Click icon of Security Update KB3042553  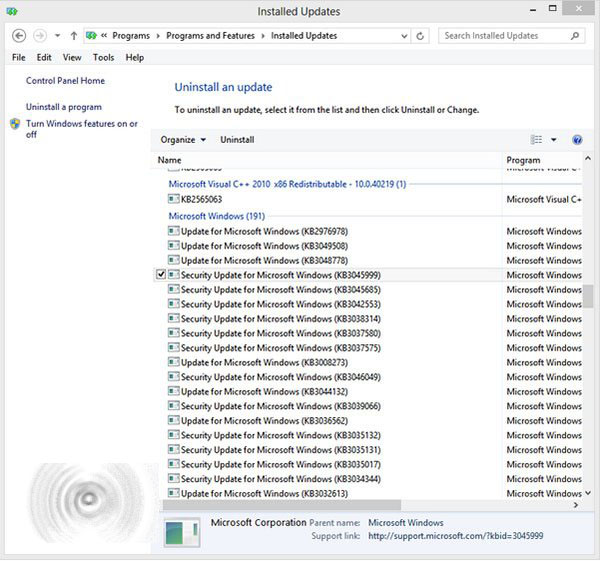pyautogui.click(x=174, y=303)
